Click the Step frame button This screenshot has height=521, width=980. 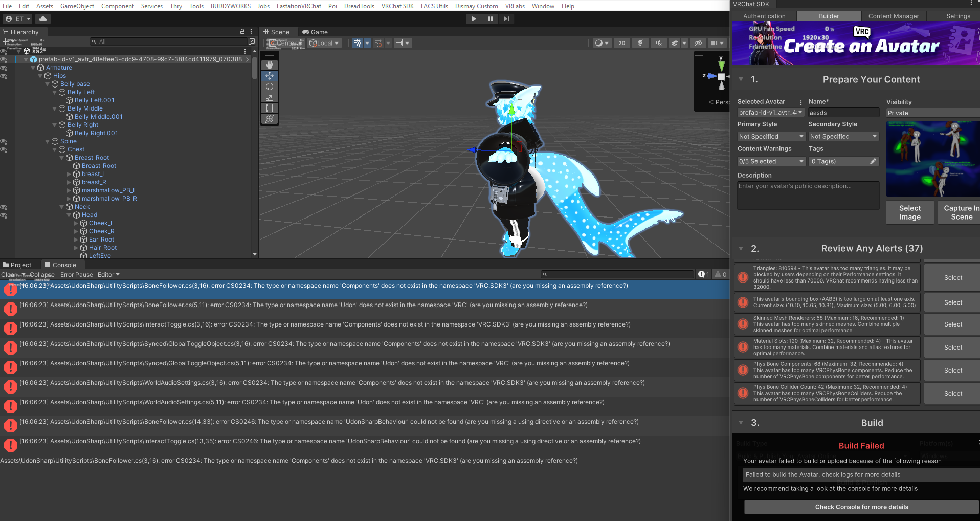coord(506,19)
